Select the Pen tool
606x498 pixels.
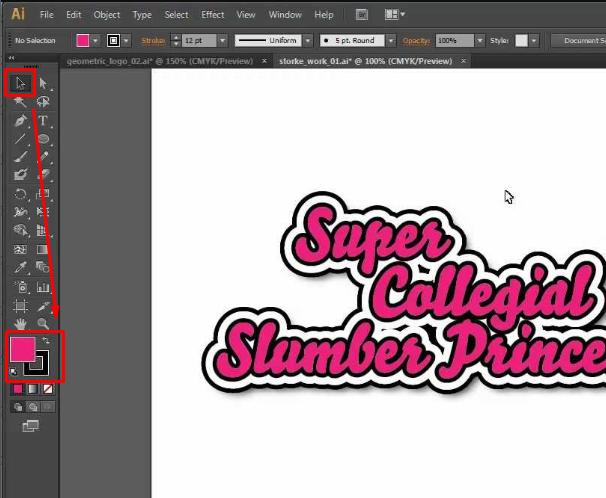click(20, 120)
